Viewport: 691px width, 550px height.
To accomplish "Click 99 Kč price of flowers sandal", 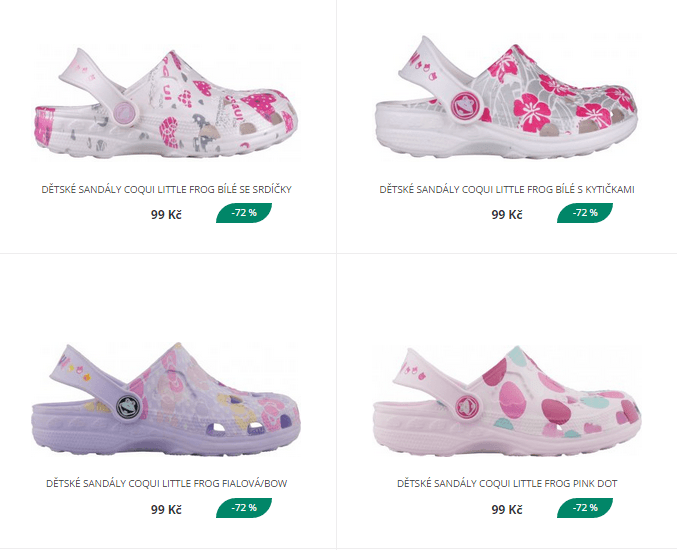I will [x=507, y=215].
